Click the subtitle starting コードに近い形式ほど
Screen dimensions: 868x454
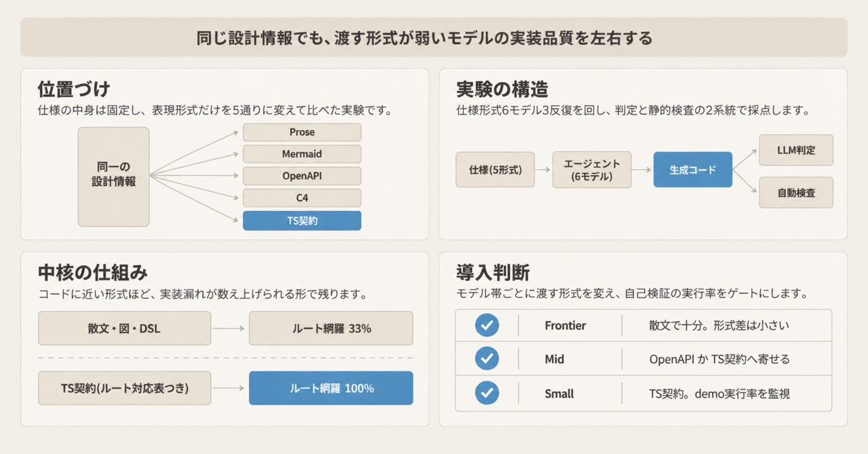pyautogui.click(x=202, y=294)
